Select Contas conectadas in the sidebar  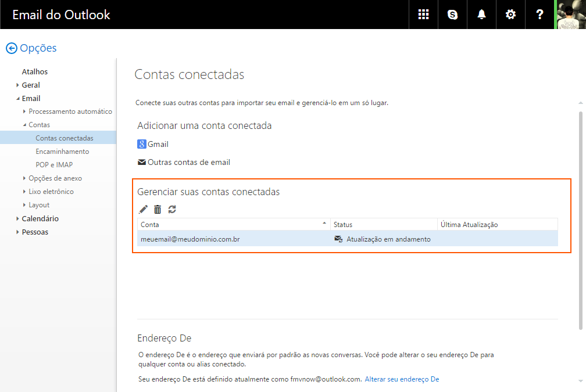click(58, 138)
